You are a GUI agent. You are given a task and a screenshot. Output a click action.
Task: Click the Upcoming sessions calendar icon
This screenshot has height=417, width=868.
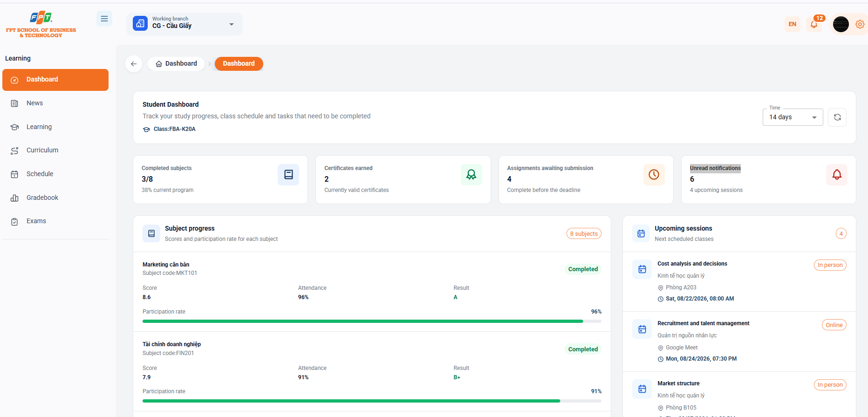641,233
